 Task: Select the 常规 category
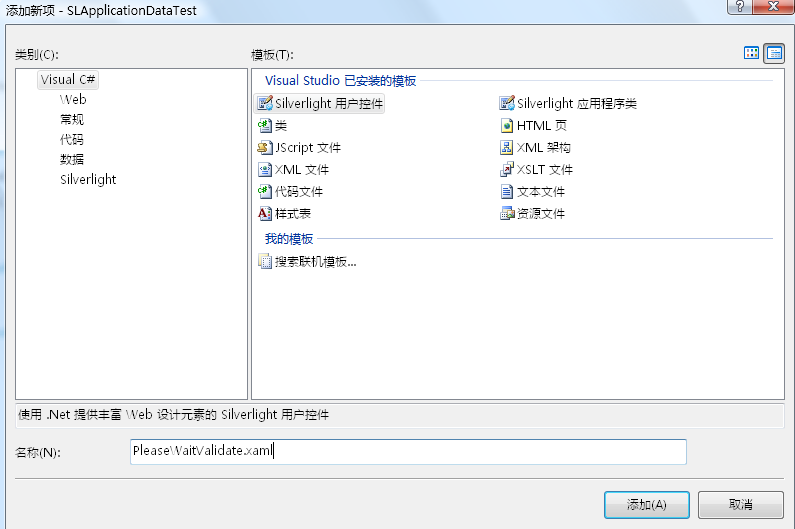72,119
